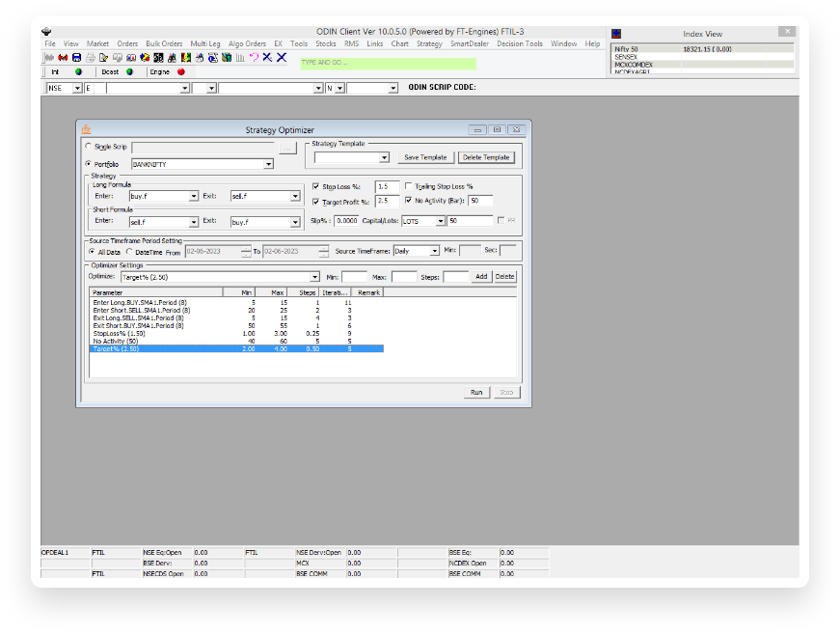Image resolution: width=840 pixels, height=634 pixels.
Task: Click the colorful shapes toolbar icon
Action: click(145, 57)
